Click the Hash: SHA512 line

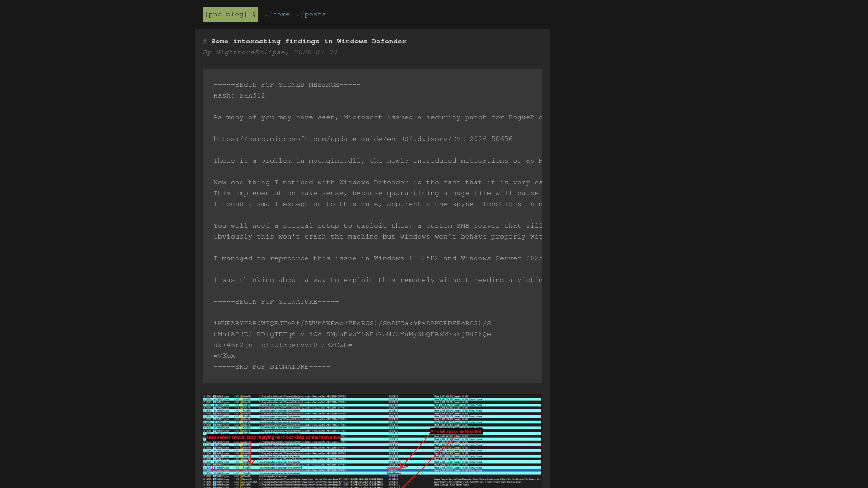(239, 96)
